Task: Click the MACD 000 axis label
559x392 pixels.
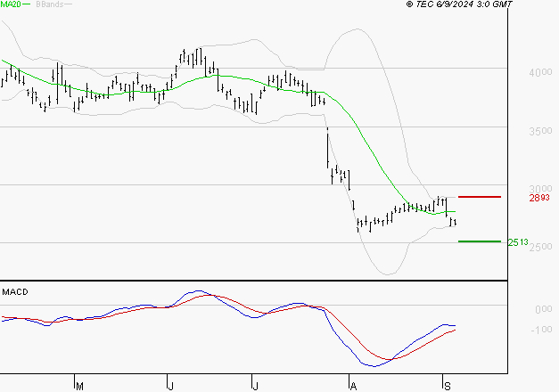Action: click(x=544, y=309)
